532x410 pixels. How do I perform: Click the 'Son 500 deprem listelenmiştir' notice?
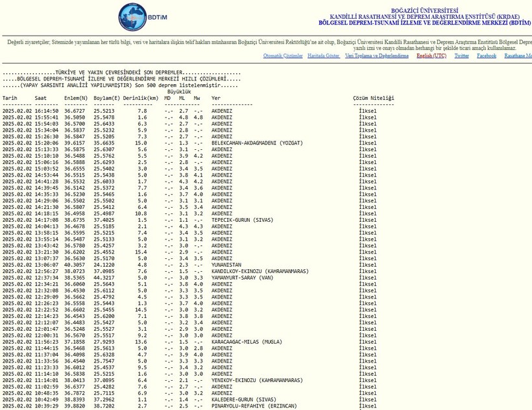[x=178, y=85]
